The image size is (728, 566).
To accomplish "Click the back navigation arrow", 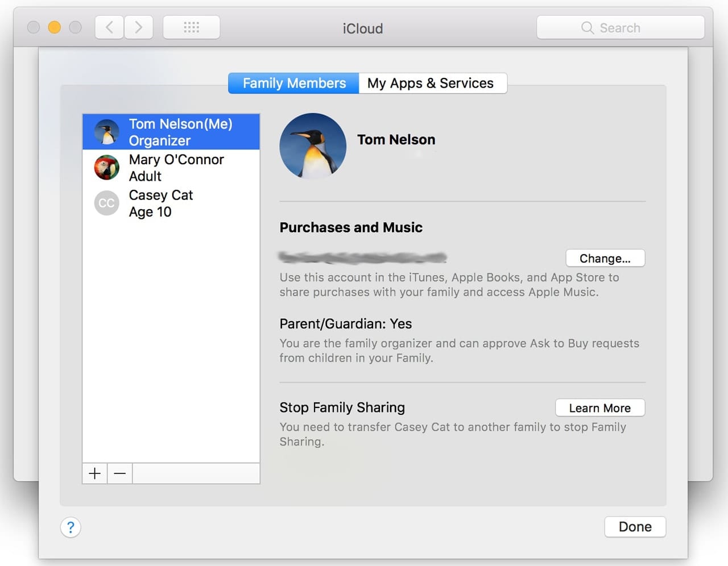I will click(110, 27).
